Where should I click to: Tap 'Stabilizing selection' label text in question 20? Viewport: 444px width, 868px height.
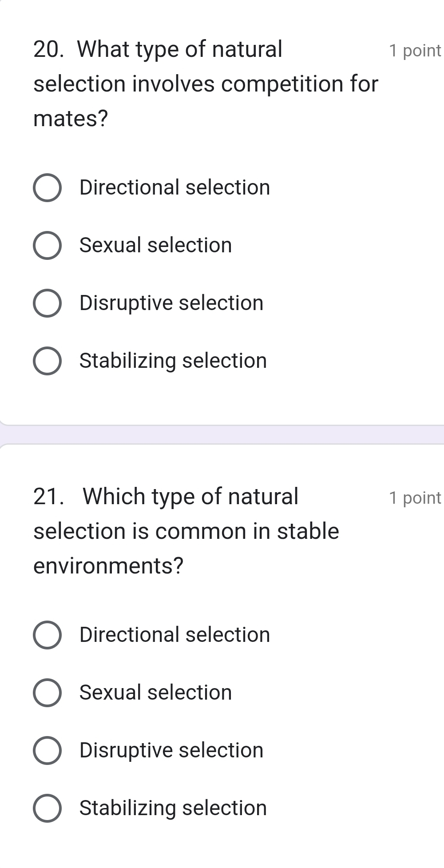(173, 361)
